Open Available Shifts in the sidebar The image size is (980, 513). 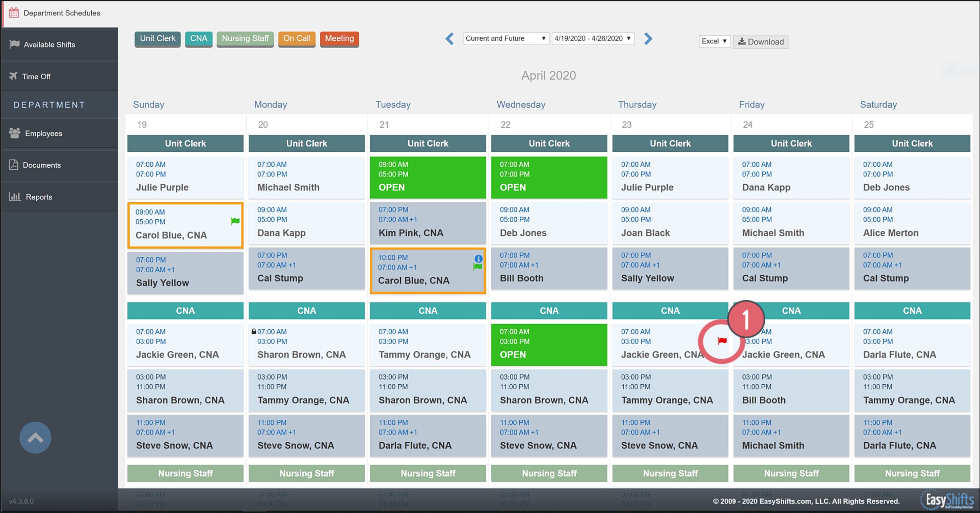(x=49, y=44)
